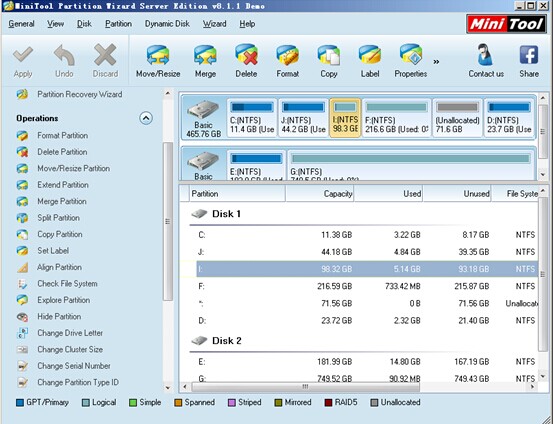
Task: Select partition D: row in list
Action: [x=367, y=320]
